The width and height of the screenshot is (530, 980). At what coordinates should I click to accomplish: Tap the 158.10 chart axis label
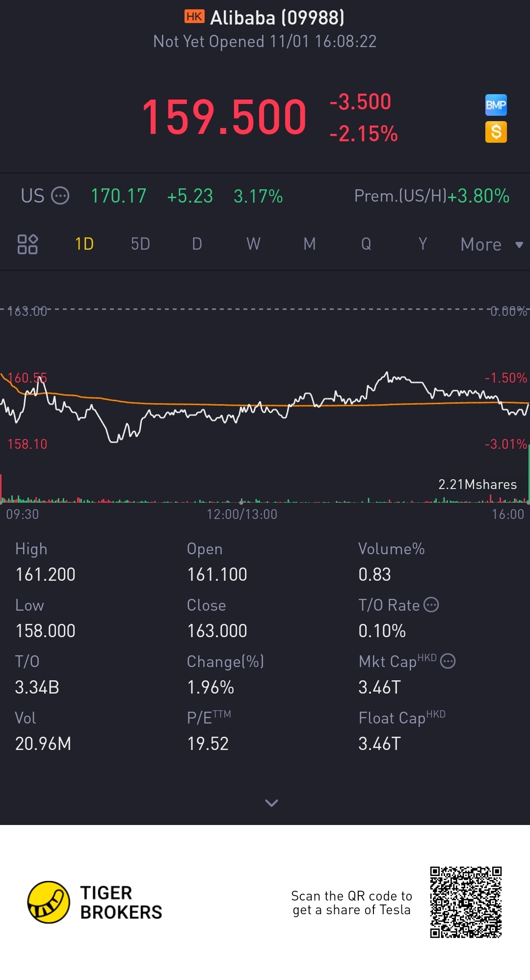(x=27, y=444)
